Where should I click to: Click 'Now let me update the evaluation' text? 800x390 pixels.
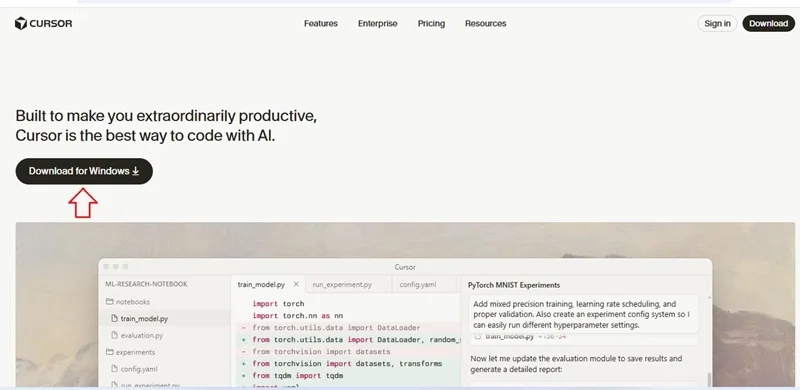[x=576, y=363]
